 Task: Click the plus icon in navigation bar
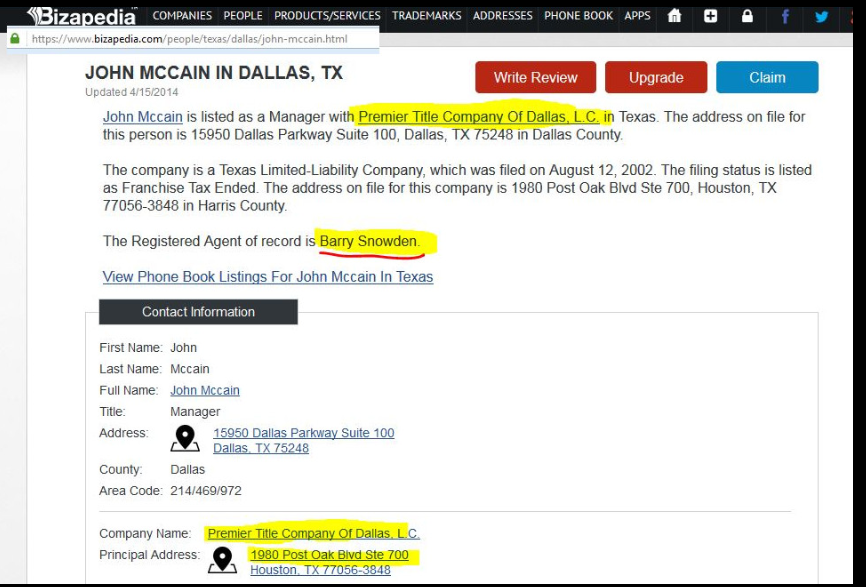710,15
